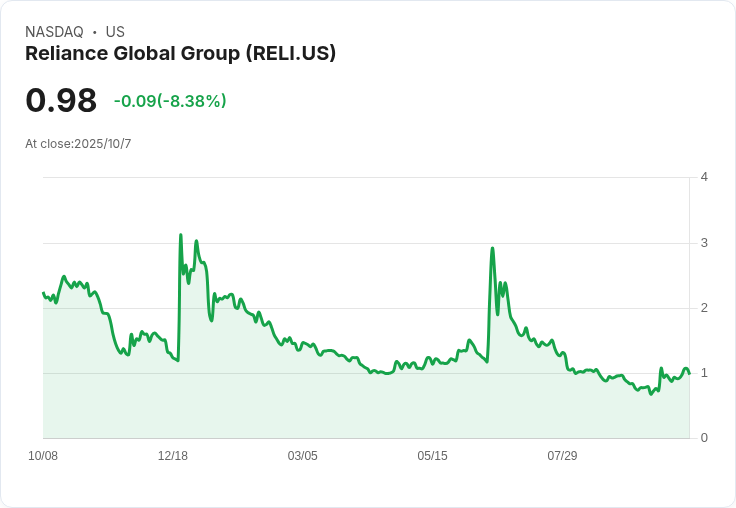
Task: Click the 2 label on the price axis
Action: [x=704, y=308]
